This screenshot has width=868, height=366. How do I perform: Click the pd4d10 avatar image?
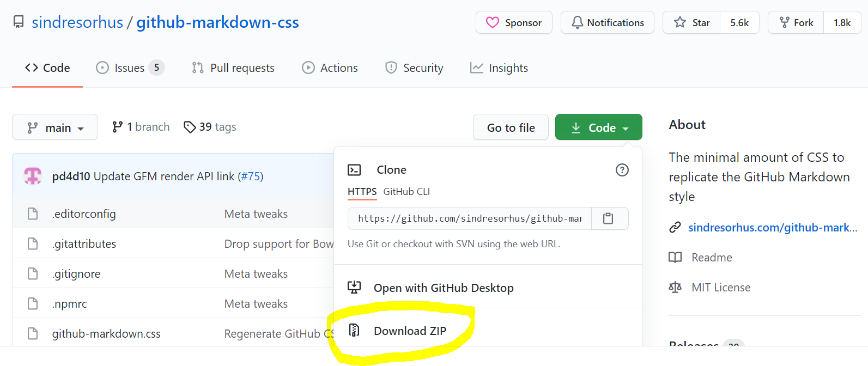click(x=33, y=176)
